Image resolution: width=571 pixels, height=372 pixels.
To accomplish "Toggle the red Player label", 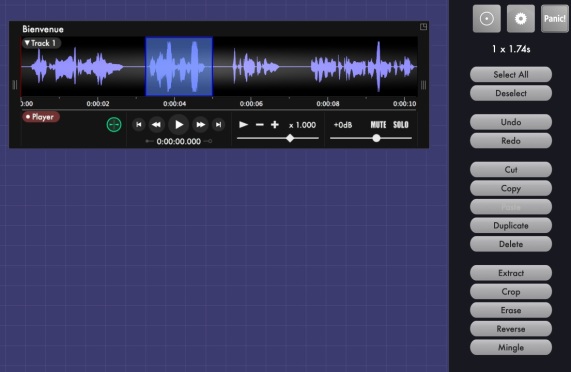I will tap(41, 117).
